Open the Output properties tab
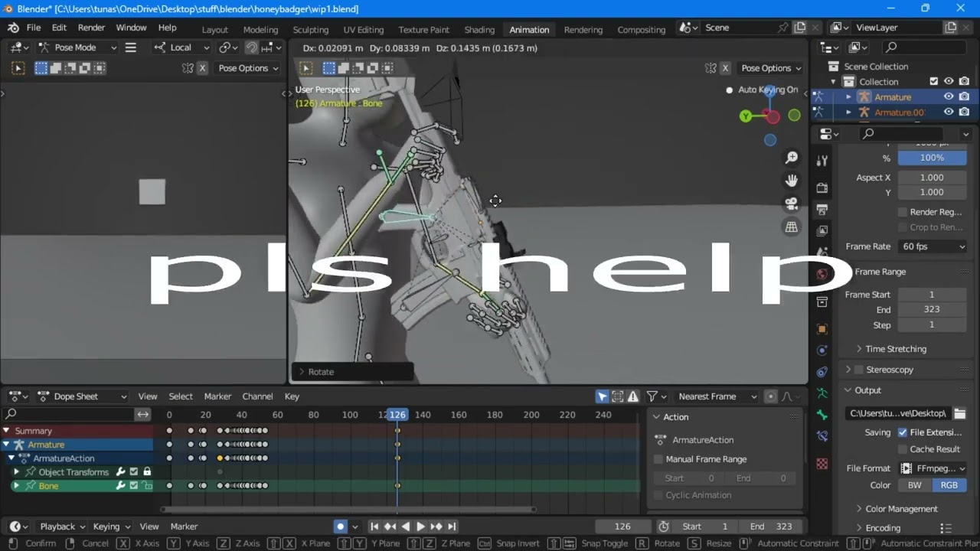Screen dimensions: 980x551 822,209
